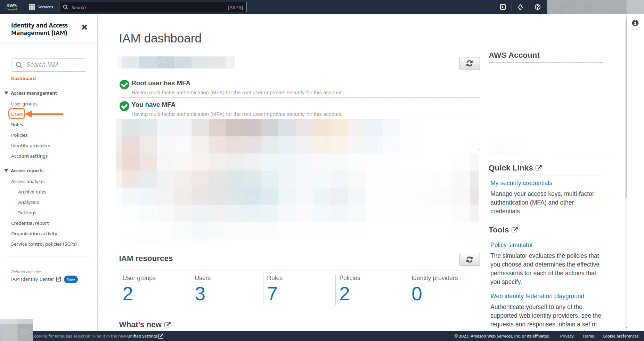Open Access analyzer
The image size is (644, 341).
pos(28,181)
